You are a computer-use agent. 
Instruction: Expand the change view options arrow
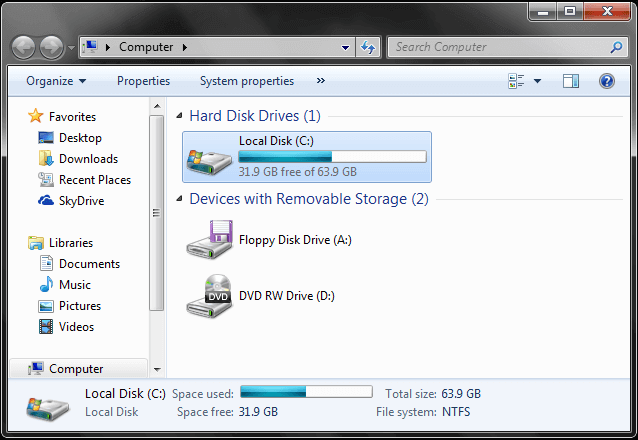point(537,81)
